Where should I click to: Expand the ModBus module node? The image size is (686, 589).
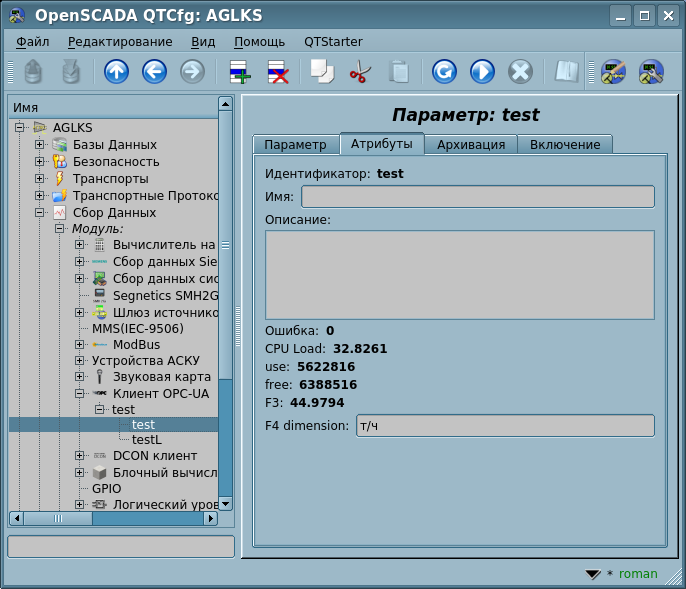[x=79, y=345]
